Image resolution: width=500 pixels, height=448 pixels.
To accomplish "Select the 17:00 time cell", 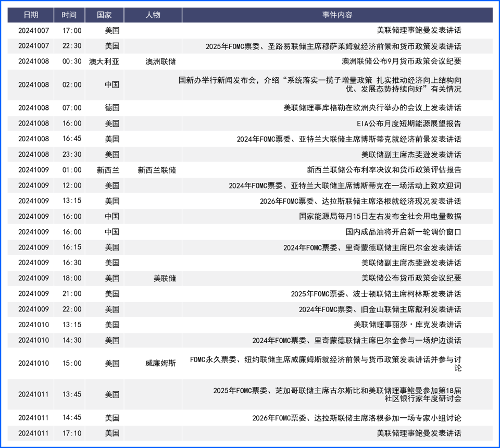I will (x=72, y=31).
